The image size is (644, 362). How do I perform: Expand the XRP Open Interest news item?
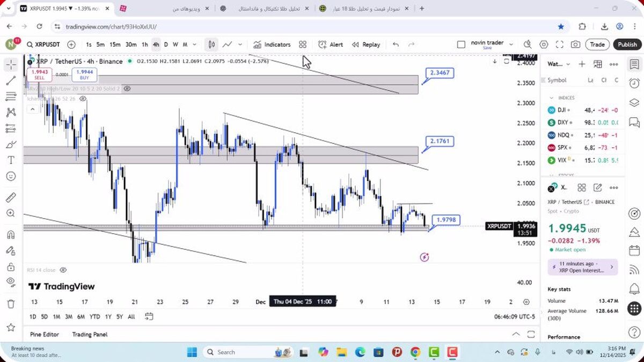[583, 267]
